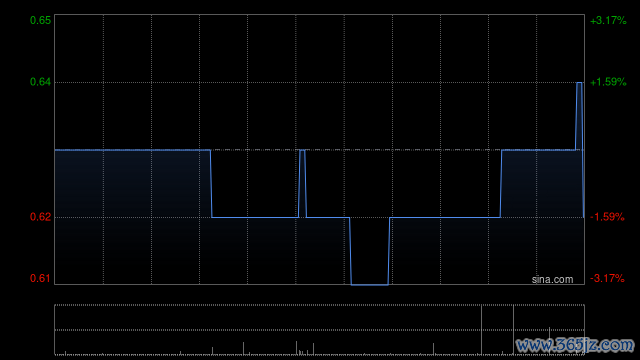
Task: Click the 0.61 price axis label
Action: (40, 278)
